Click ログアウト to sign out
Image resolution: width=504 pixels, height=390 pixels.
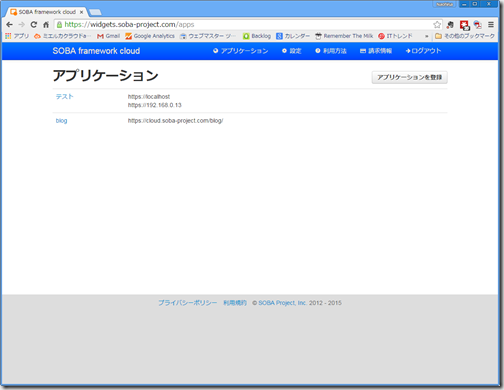(423, 51)
